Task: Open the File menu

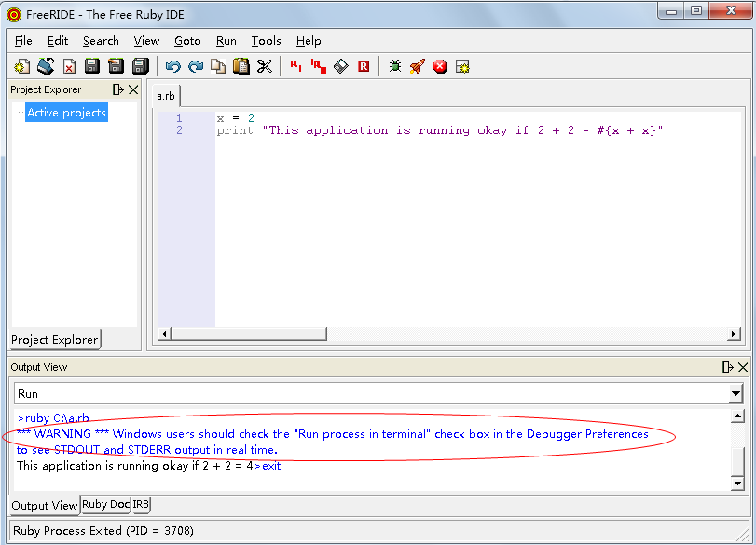Action: click(23, 41)
